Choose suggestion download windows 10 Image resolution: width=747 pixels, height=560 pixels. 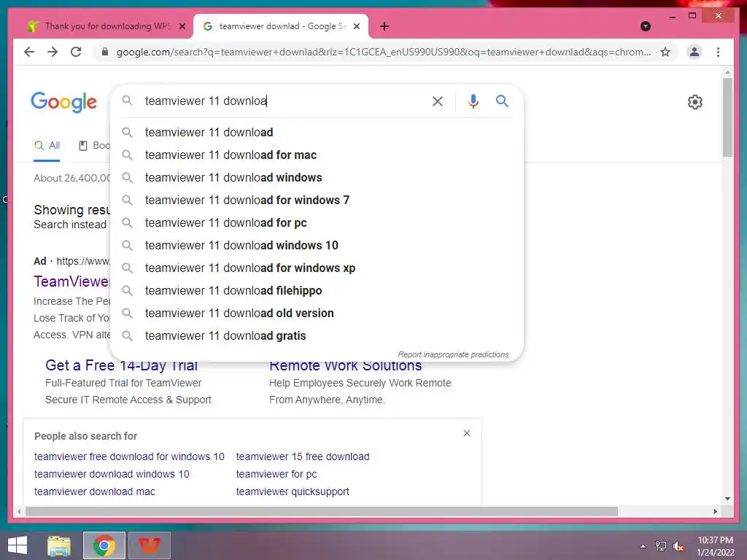[x=317, y=245]
